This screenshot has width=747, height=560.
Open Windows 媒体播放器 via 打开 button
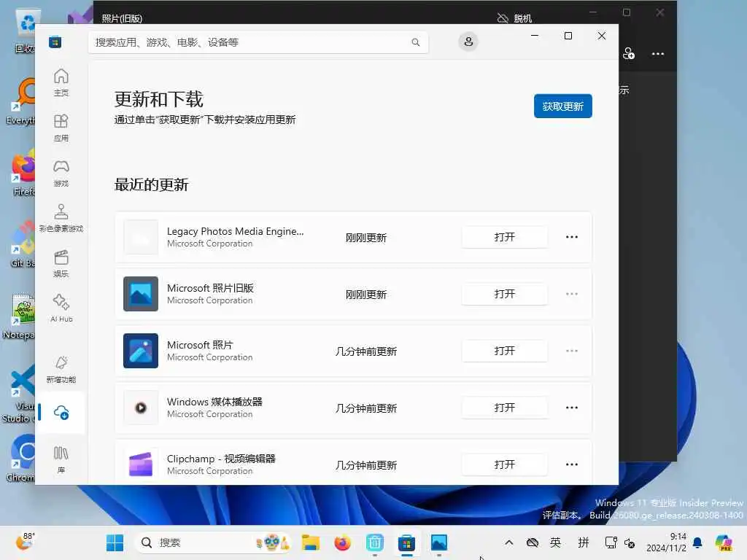[504, 408]
